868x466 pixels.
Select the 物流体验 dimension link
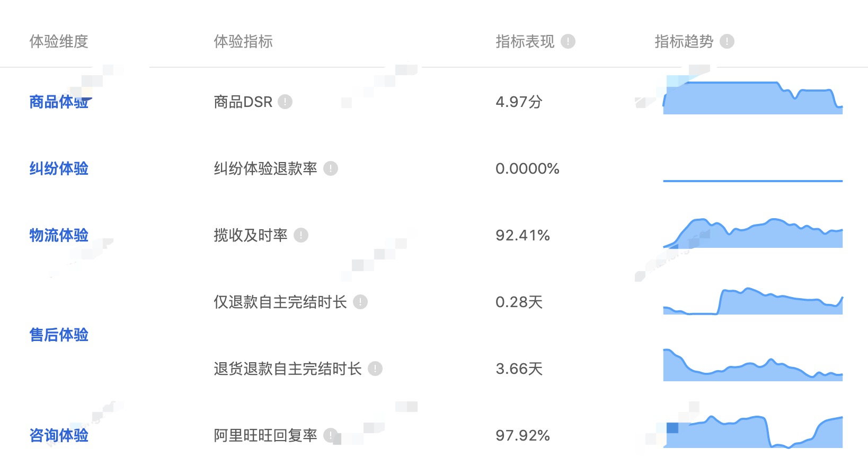point(59,235)
